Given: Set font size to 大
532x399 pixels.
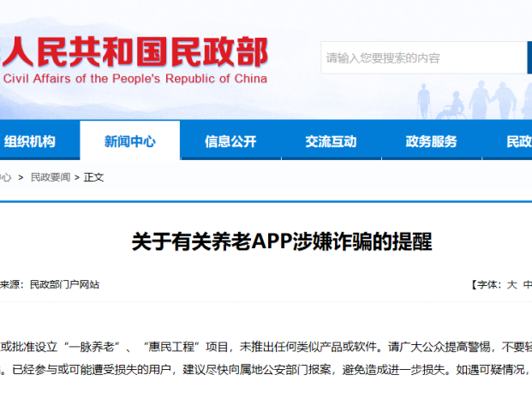Looking at the screenshot, I should tap(512, 284).
